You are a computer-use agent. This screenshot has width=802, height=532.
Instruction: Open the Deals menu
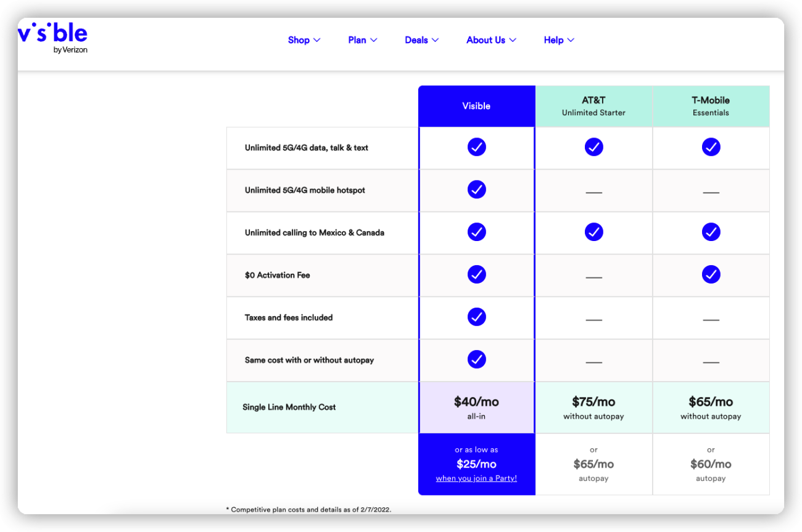(x=422, y=40)
